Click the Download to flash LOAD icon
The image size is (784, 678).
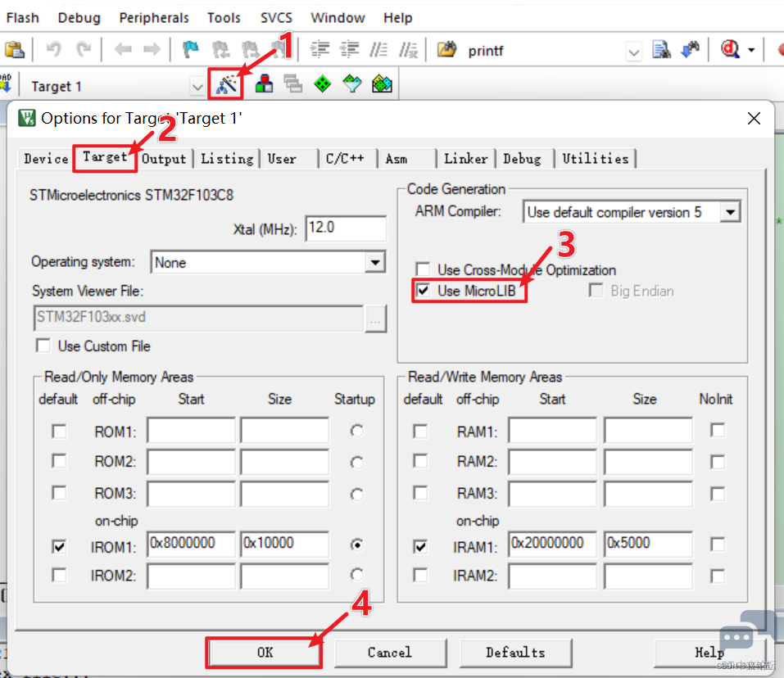pos(6,83)
